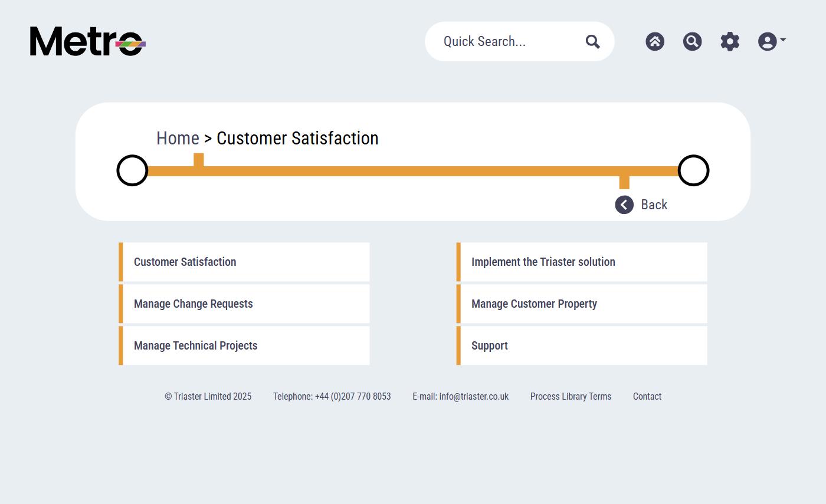Open Manage Customer Property tile

582,304
